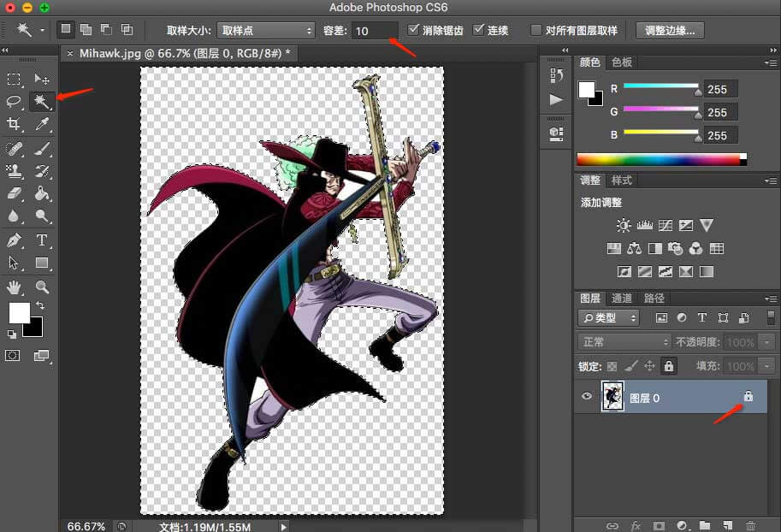Open the 不透明度 opacity dropdown arrow
The width and height of the screenshot is (781, 532).
(766, 342)
